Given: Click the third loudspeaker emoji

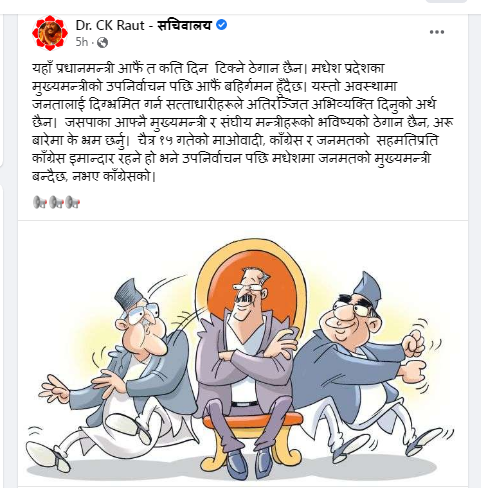Looking at the screenshot, I should click(73, 202).
